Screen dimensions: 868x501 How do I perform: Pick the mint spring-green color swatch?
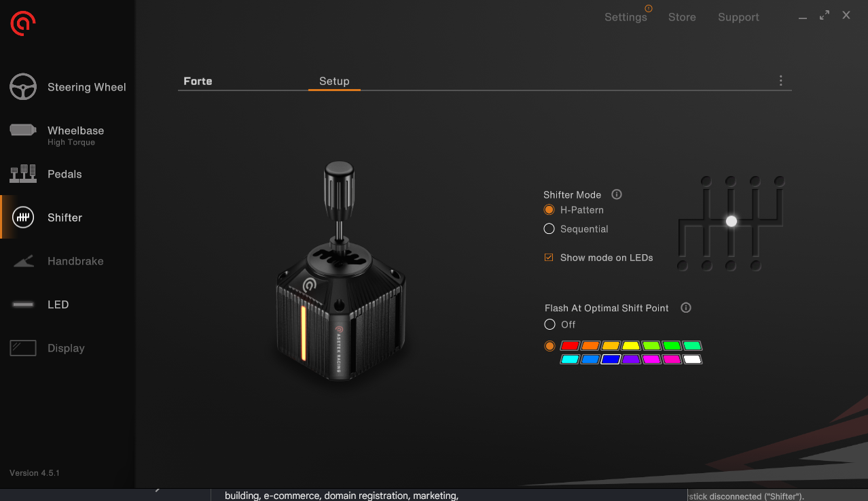pos(692,346)
